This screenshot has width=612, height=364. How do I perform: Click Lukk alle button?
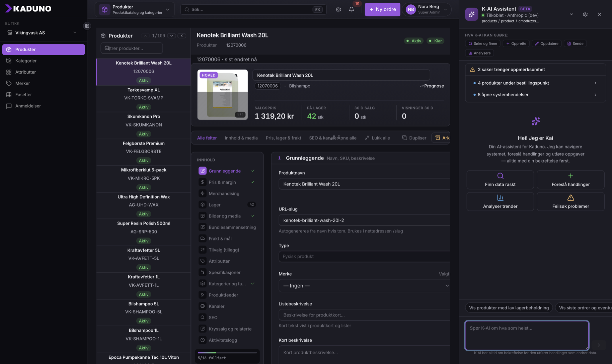(377, 138)
